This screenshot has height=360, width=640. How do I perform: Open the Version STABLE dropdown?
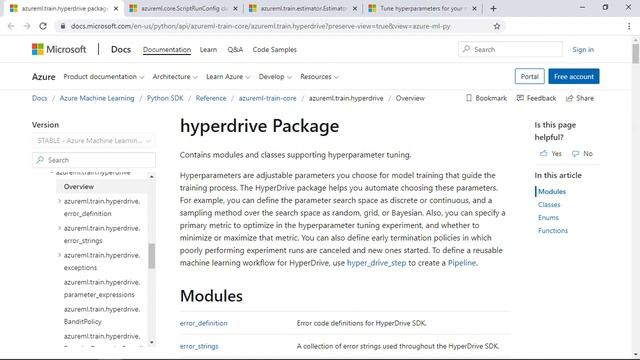[x=93, y=140]
